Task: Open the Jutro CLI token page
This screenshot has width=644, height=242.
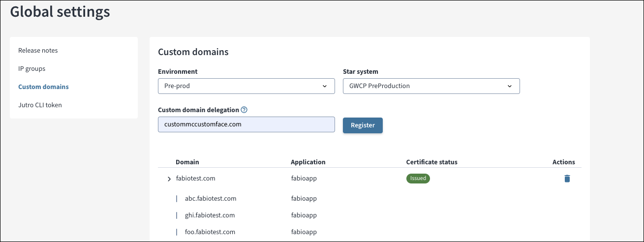Action: pos(40,105)
